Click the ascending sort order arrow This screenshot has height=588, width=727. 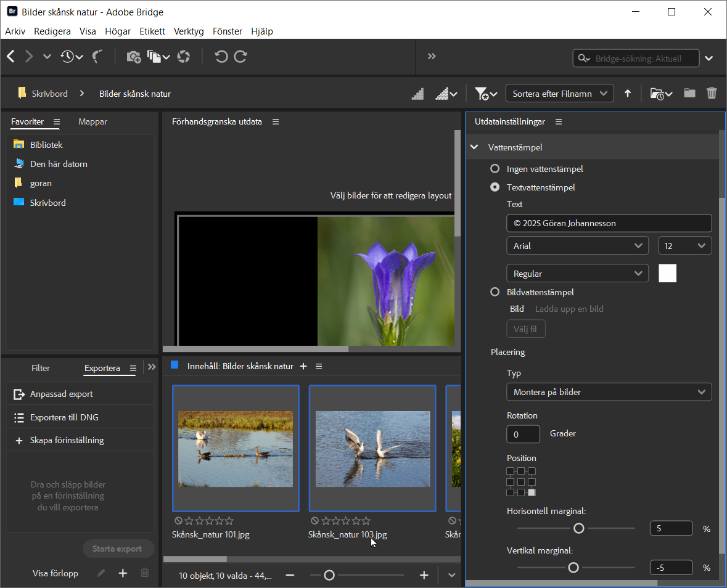[x=628, y=94]
